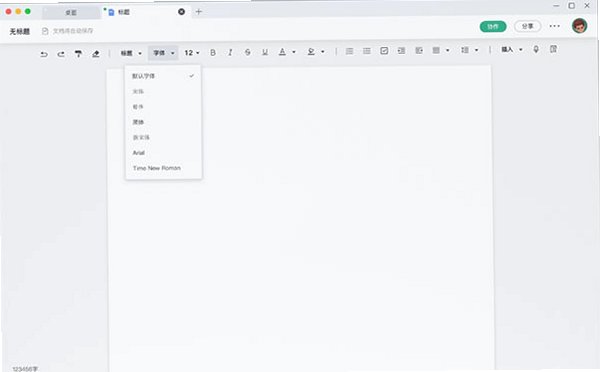Screen dimensions: 600x372
Task: Toggle italic formatting
Action: [x=230, y=52]
